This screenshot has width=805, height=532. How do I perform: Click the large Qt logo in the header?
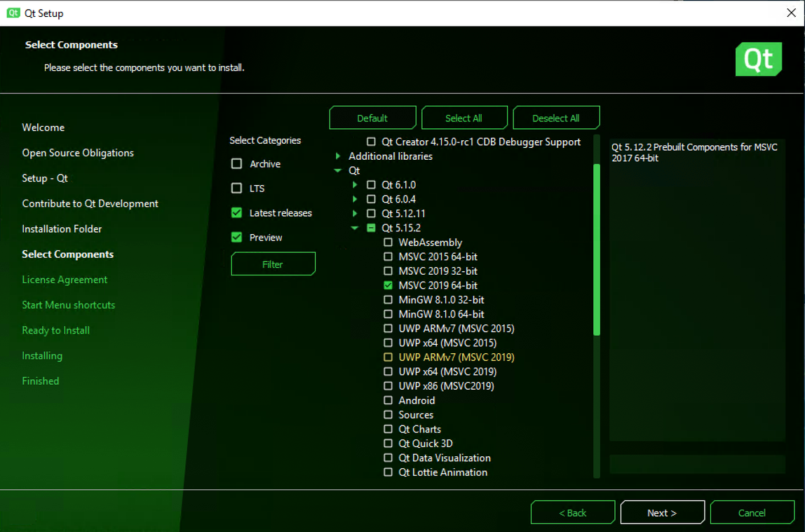coord(758,59)
